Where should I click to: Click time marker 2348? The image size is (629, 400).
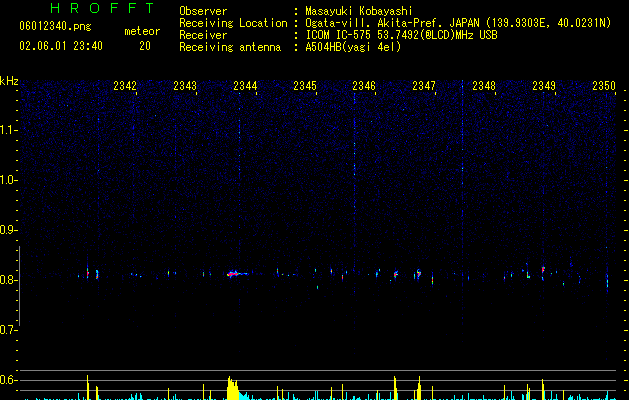(484, 86)
